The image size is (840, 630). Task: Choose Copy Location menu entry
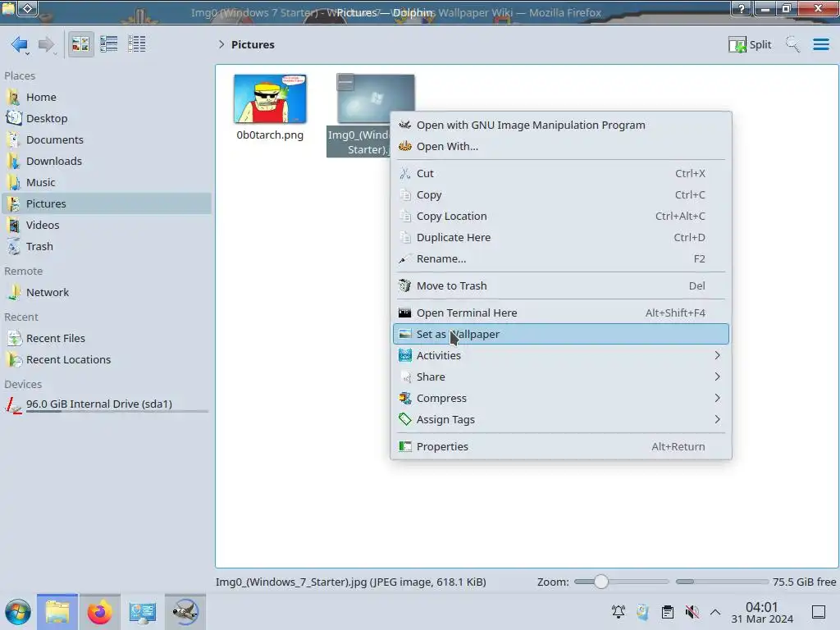pyautogui.click(x=561, y=217)
